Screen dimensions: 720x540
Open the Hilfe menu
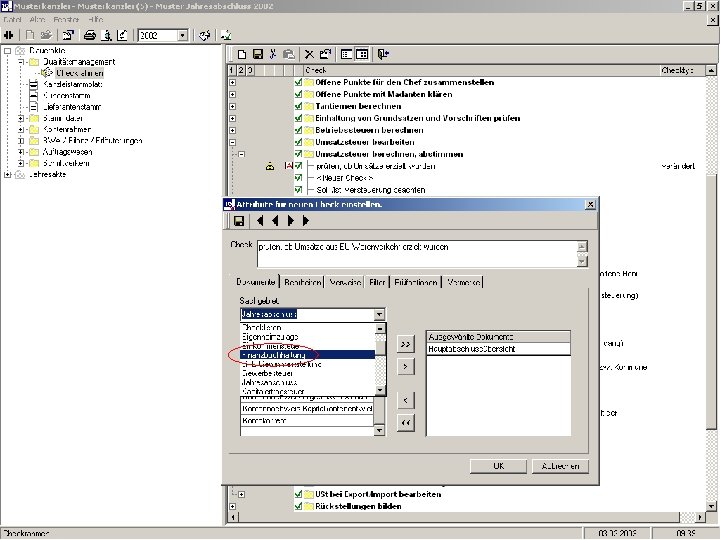coord(96,19)
